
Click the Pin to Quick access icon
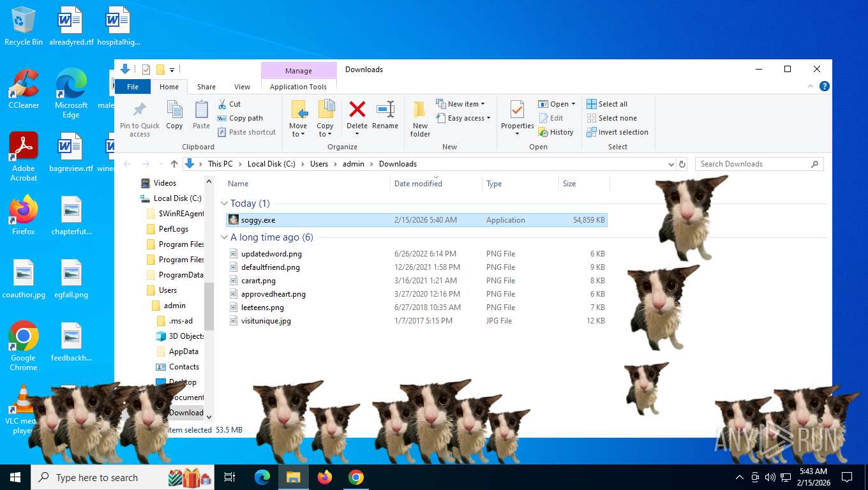140,119
